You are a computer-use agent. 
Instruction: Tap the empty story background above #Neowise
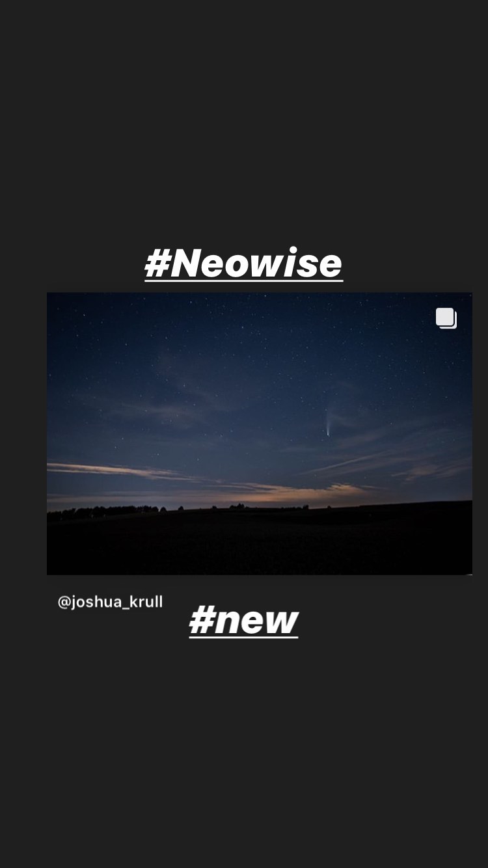(244, 117)
